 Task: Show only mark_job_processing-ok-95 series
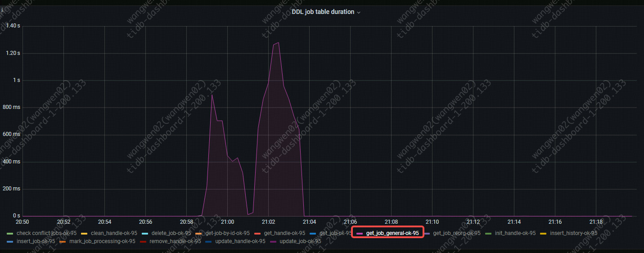[102, 241]
